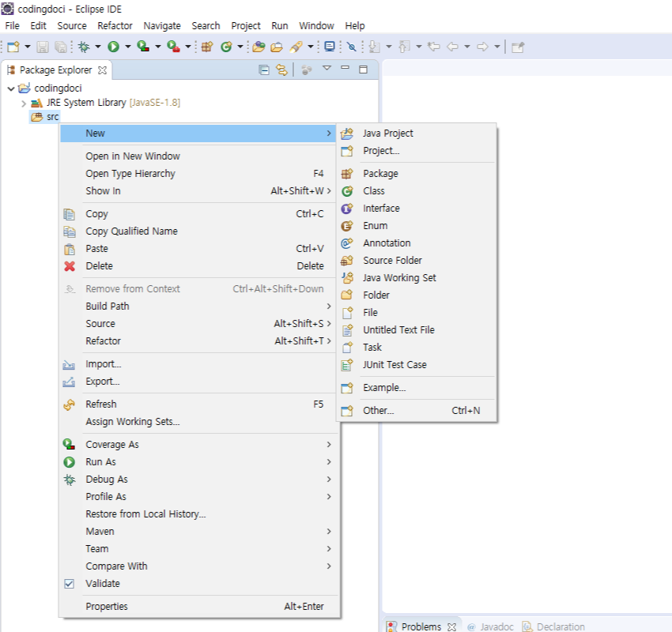The height and width of the screenshot is (632, 672).
Task: Open dropdown next to New Java Class icon
Action: (x=240, y=47)
